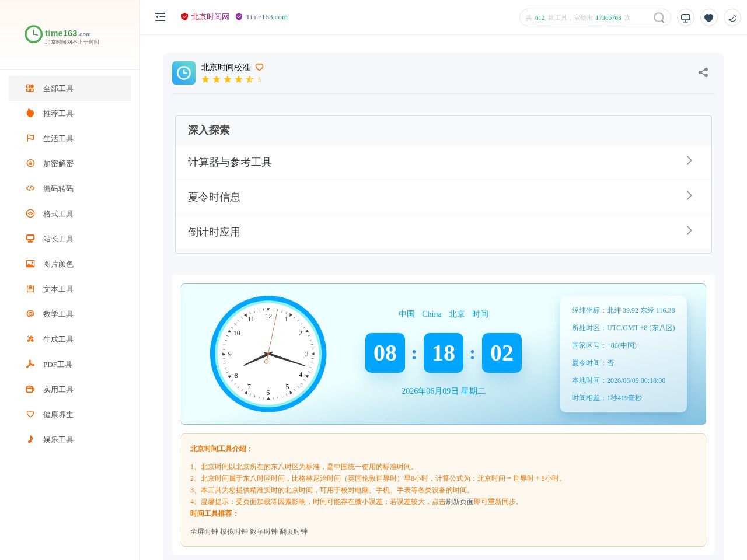Toggle dark mode moon icon
This screenshot has width=747, height=560.
[732, 17]
